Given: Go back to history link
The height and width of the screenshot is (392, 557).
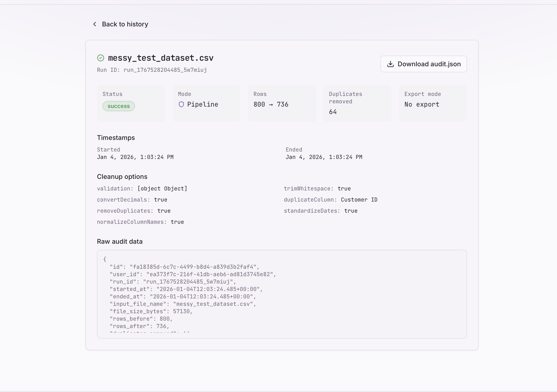Looking at the screenshot, I should (x=125, y=24).
